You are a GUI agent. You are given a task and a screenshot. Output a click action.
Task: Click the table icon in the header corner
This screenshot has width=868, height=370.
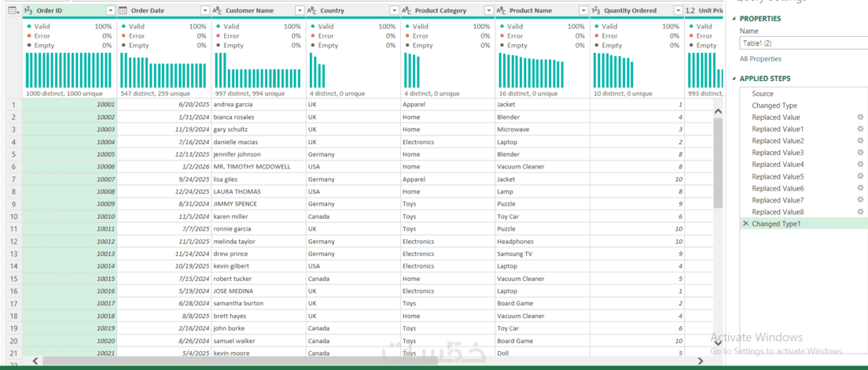[x=13, y=10]
